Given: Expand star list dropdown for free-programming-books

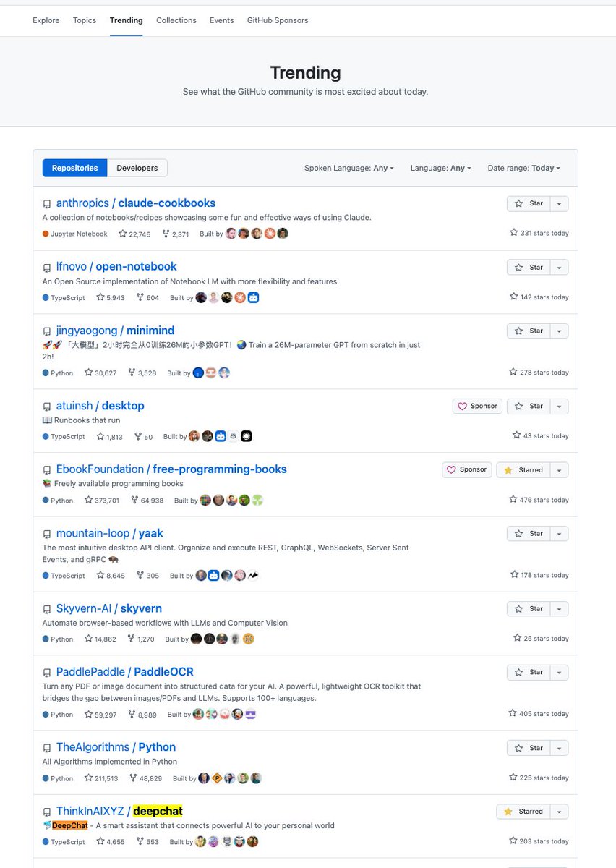Looking at the screenshot, I should point(560,469).
